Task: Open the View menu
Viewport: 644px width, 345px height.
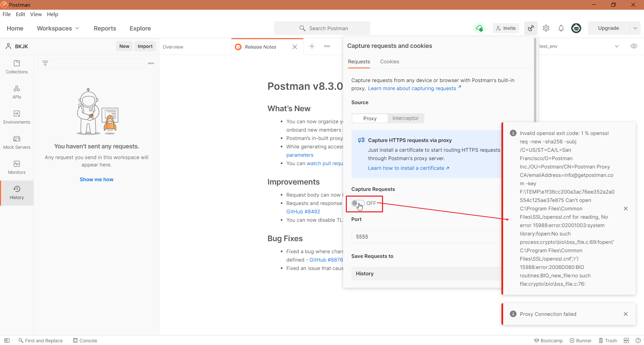Action: click(x=36, y=14)
